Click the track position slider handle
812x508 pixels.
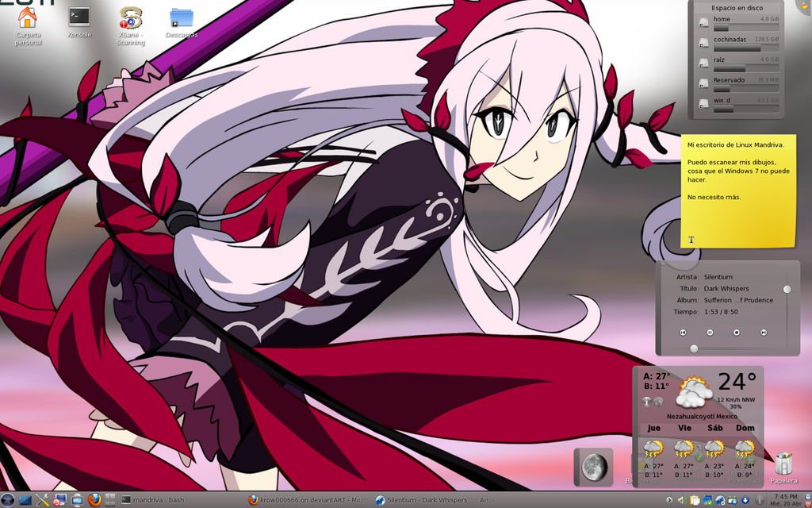point(694,349)
